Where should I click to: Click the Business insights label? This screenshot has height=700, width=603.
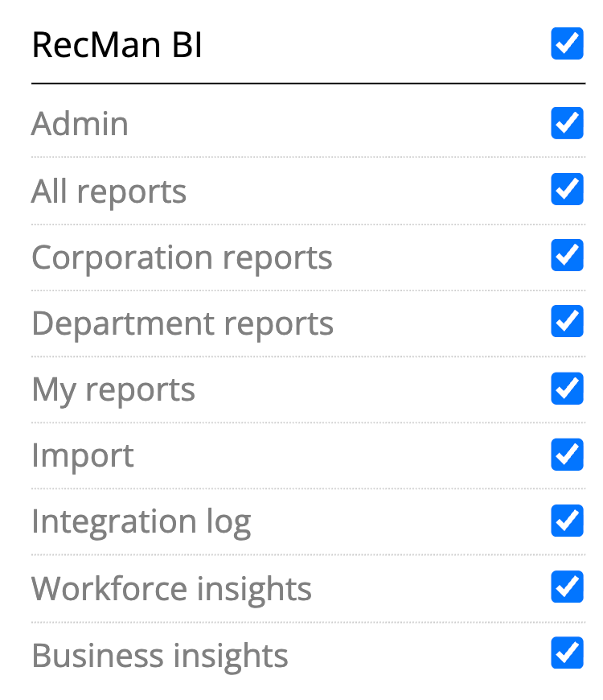pos(160,655)
